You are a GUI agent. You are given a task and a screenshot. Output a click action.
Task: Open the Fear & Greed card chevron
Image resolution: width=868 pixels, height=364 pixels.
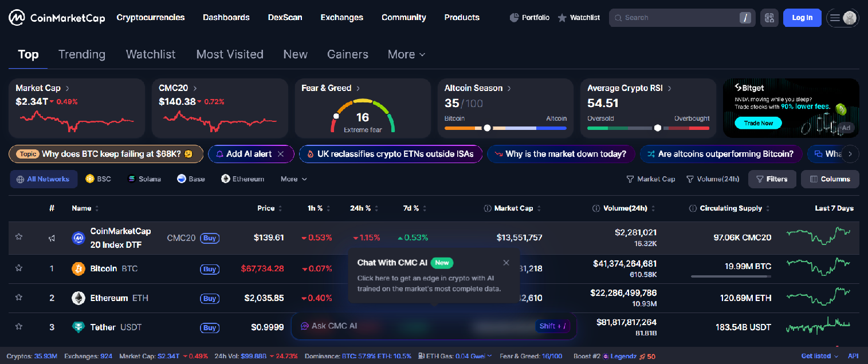point(359,88)
